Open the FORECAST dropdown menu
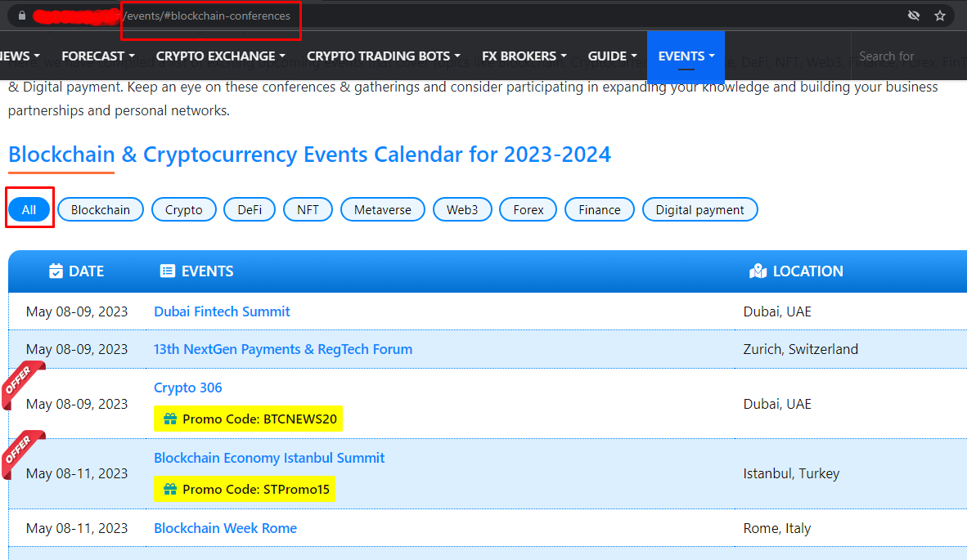The height and width of the screenshot is (560, 967). (x=98, y=56)
